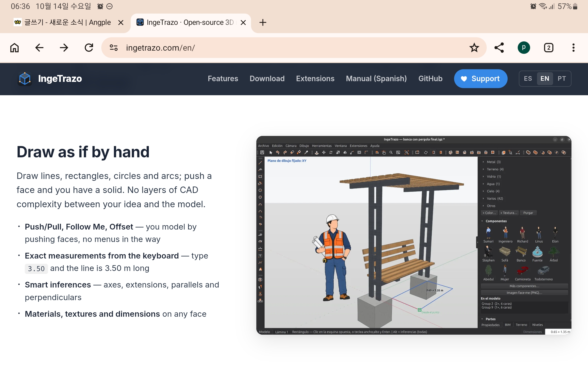The width and height of the screenshot is (588, 368).
Task: Click the Purgar button
Action: click(x=528, y=213)
